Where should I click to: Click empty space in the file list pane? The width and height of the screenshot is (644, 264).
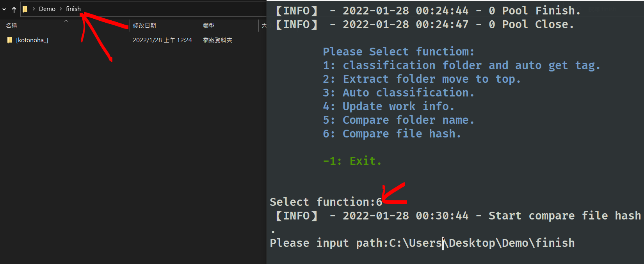tap(133, 156)
